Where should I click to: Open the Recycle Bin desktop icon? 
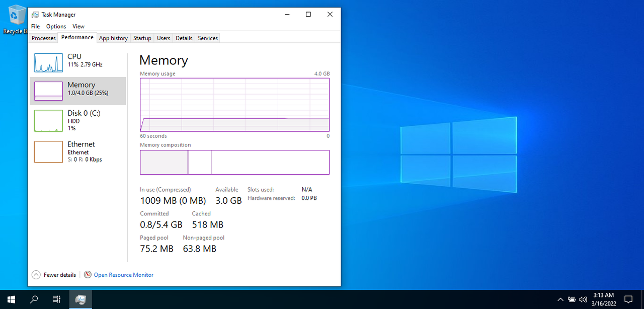click(x=17, y=20)
